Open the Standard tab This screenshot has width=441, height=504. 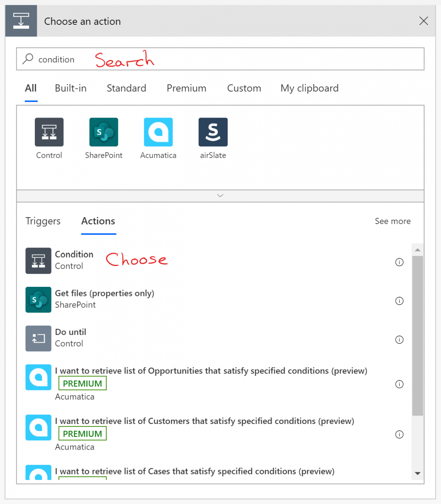[126, 88]
